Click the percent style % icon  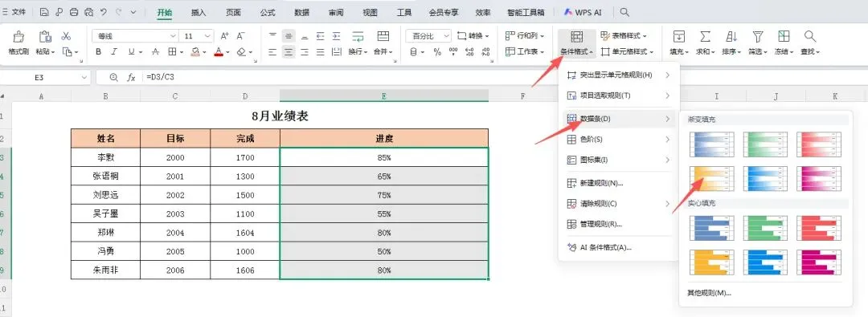click(x=437, y=52)
